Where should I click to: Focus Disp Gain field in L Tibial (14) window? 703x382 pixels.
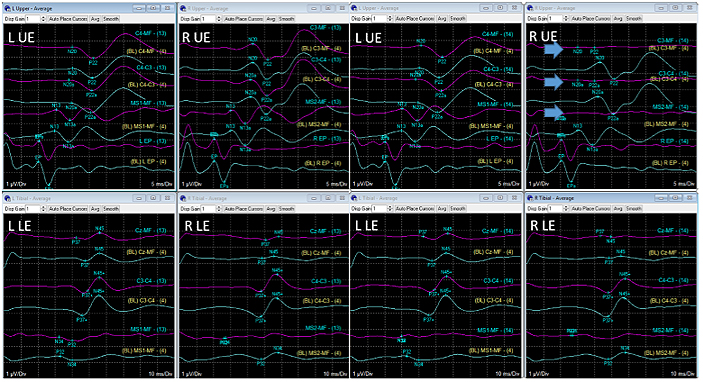click(x=380, y=208)
